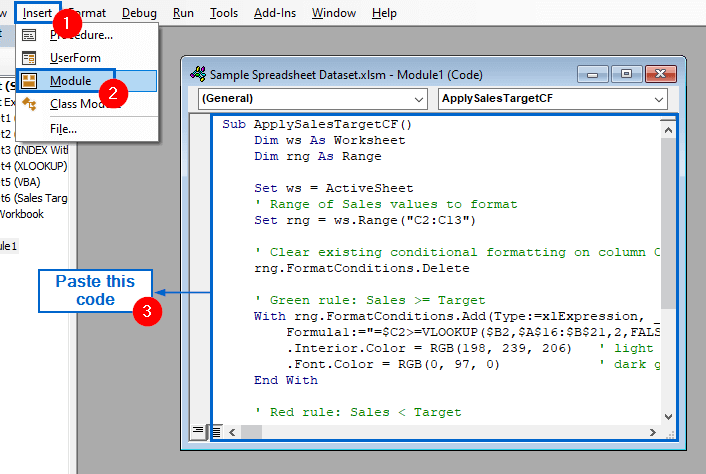Open the Add-Ins menu
706x474 pixels.
coord(274,13)
